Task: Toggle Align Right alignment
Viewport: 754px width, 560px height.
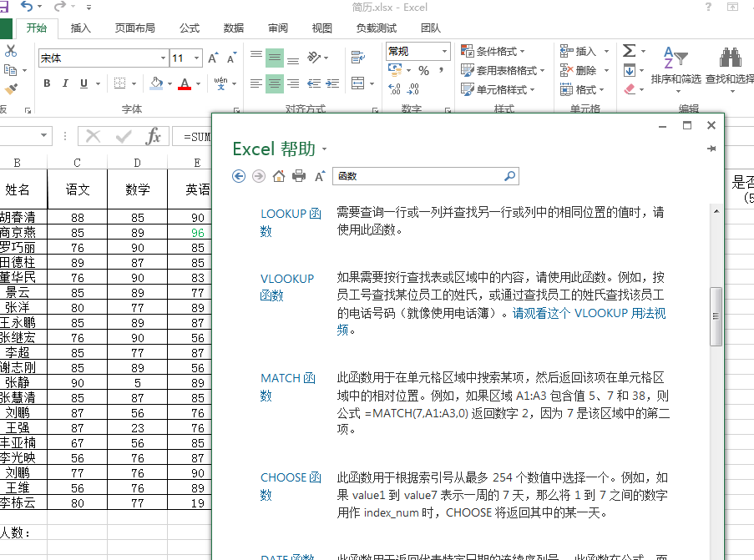Action: 293,83
